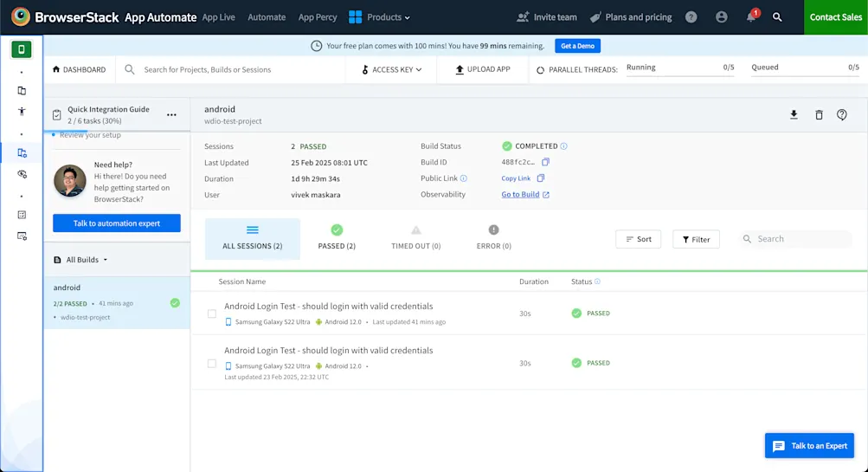This screenshot has width=868, height=472.
Task: Copy public link using copy icon
Action: pyautogui.click(x=541, y=178)
